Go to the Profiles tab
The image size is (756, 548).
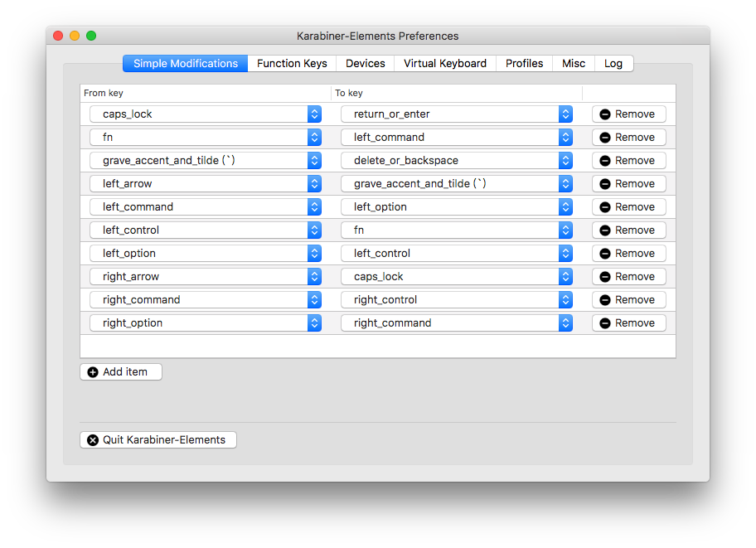(524, 63)
